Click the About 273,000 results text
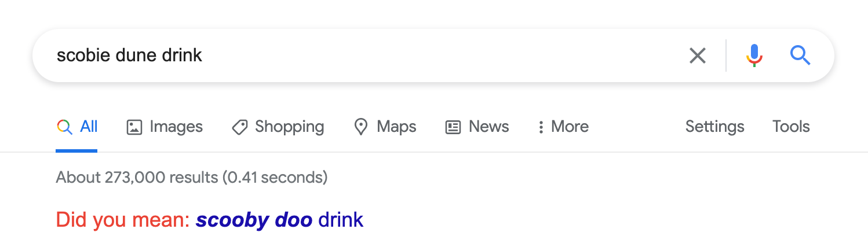Viewport: 868px width, 251px height. tap(192, 177)
